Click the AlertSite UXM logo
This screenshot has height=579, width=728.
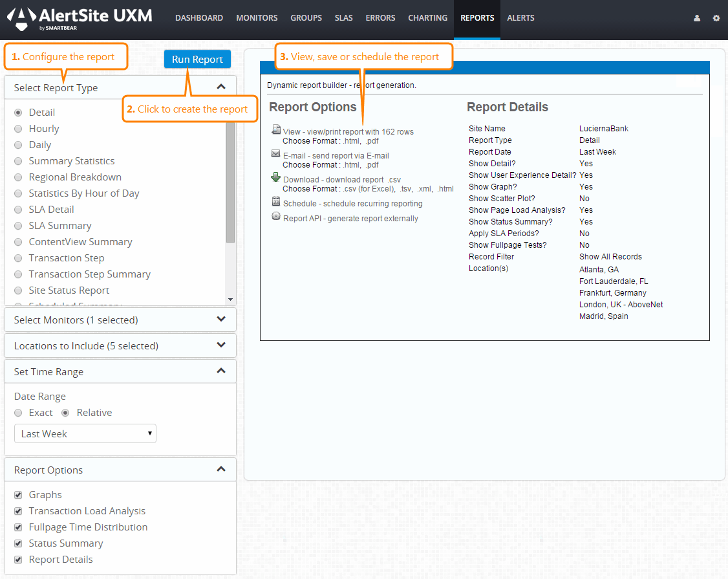[x=80, y=19]
